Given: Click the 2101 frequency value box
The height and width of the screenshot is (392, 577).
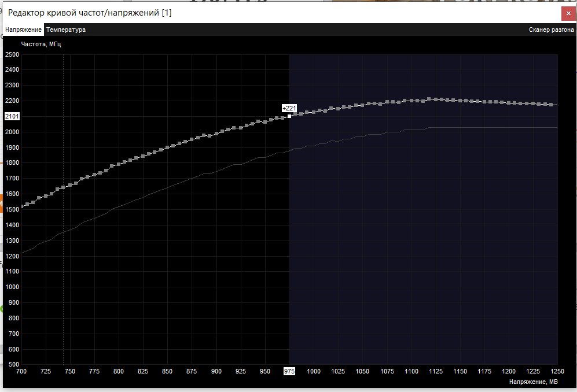Looking at the screenshot, I should pyautogui.click(x=12, y=116).
